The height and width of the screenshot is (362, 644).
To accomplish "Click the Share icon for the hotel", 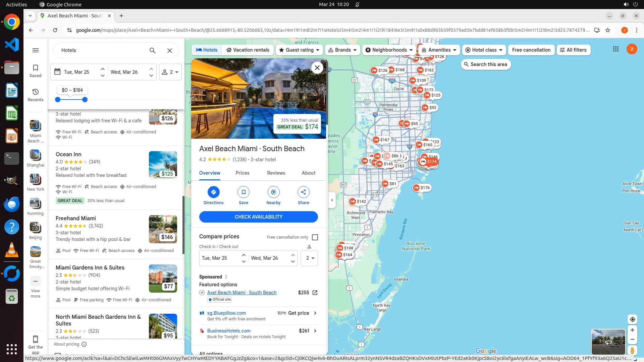I will coord(303,192).
